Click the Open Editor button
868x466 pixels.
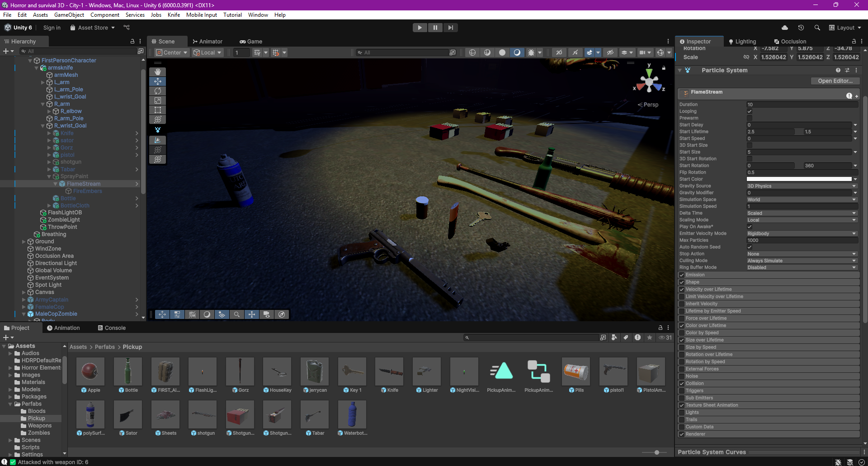click(x=835, y=81)
